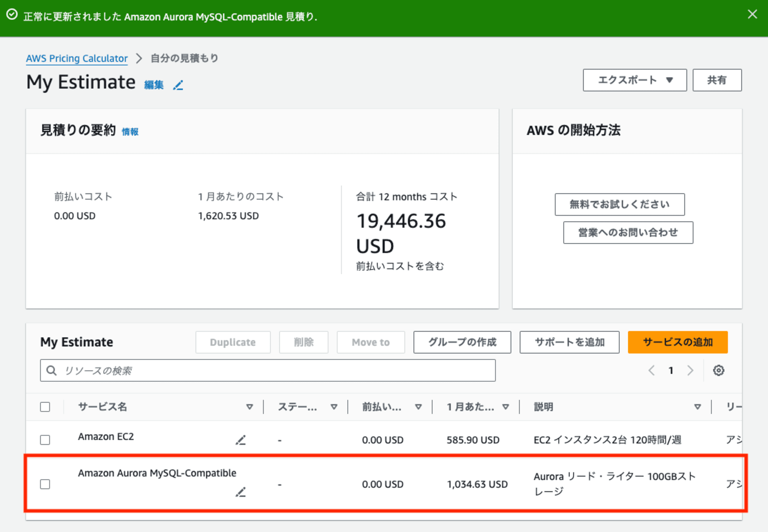Click the Duplicate button
This screenshot has height=532, width=768.
[x=233, y=342]
